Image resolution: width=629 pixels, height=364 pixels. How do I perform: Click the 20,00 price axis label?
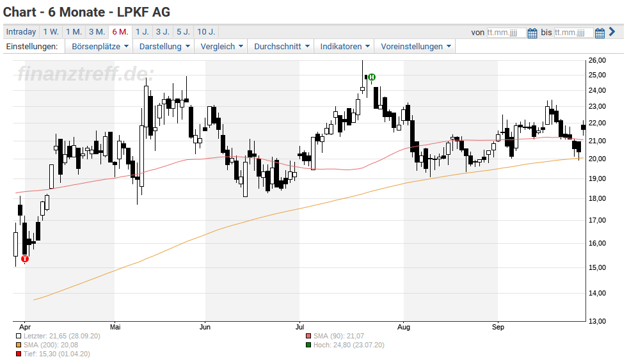(x=597, y=159)
